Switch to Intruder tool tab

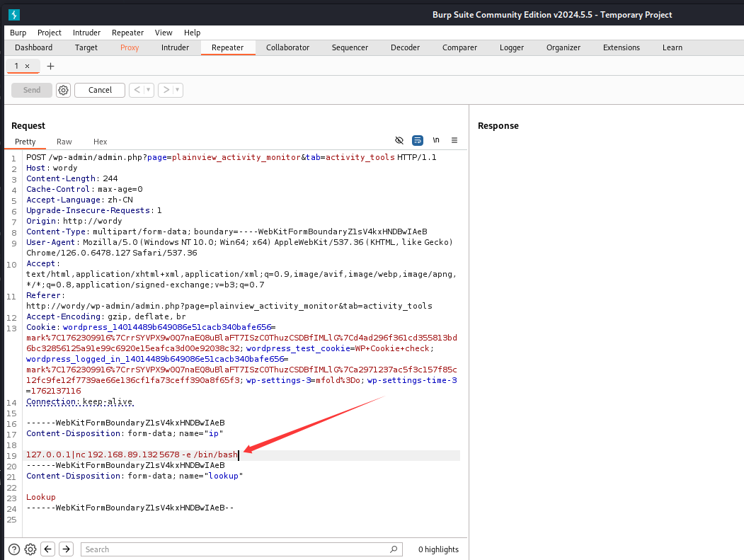click(175, 47)
